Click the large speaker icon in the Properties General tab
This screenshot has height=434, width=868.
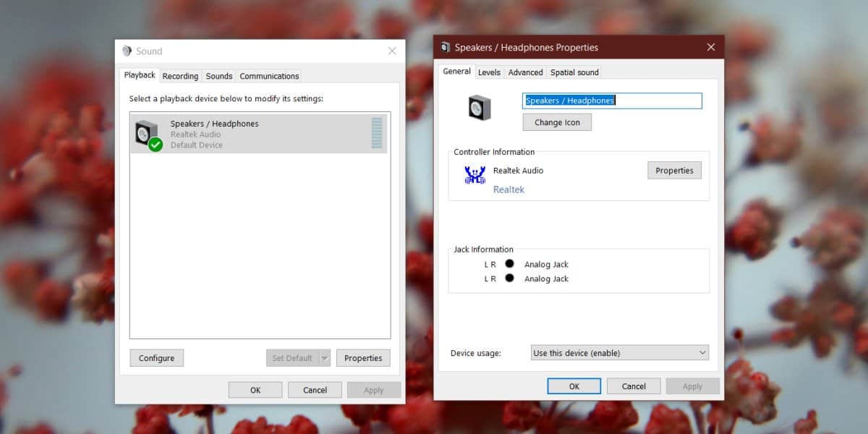(x=480, y=108)
